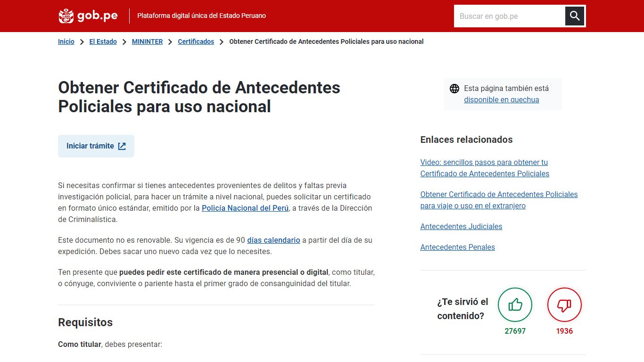Click the ¿Te sirvió el contenido? text
644x362 pixels.
(x=462, y=309)
